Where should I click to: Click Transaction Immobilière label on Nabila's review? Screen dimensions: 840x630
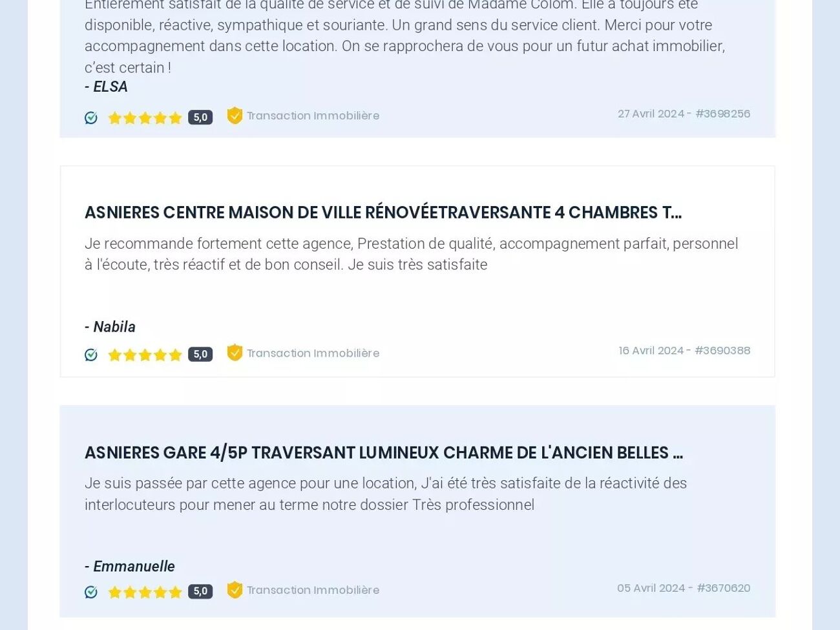313,353
